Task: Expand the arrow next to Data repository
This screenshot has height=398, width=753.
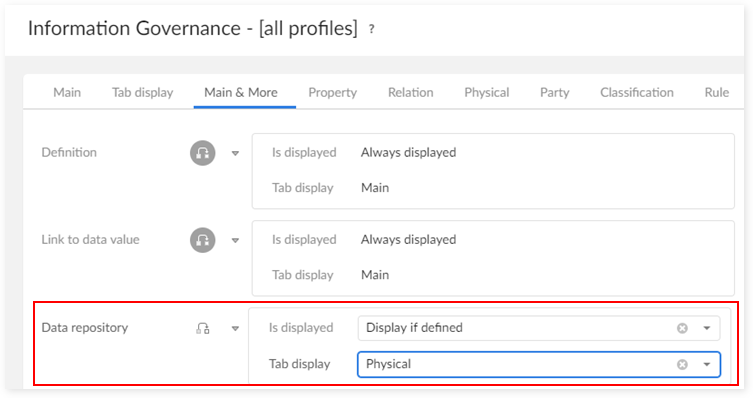Action: (x=235, y=329)
